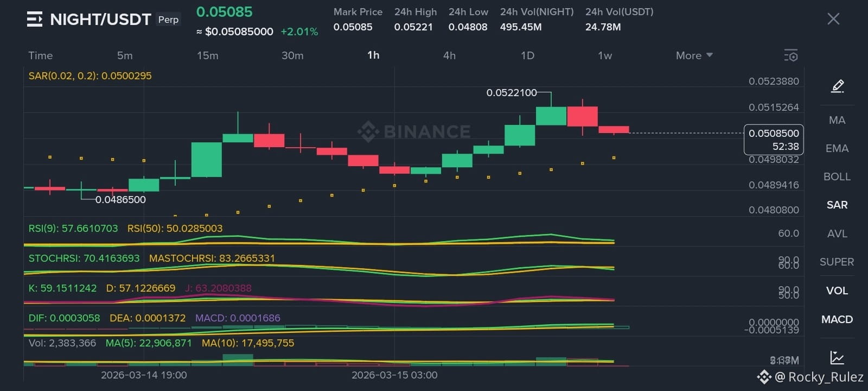This screenshot has height=391, width=868.
Task: Select the 1h timeframe
Action: (373, 55)
